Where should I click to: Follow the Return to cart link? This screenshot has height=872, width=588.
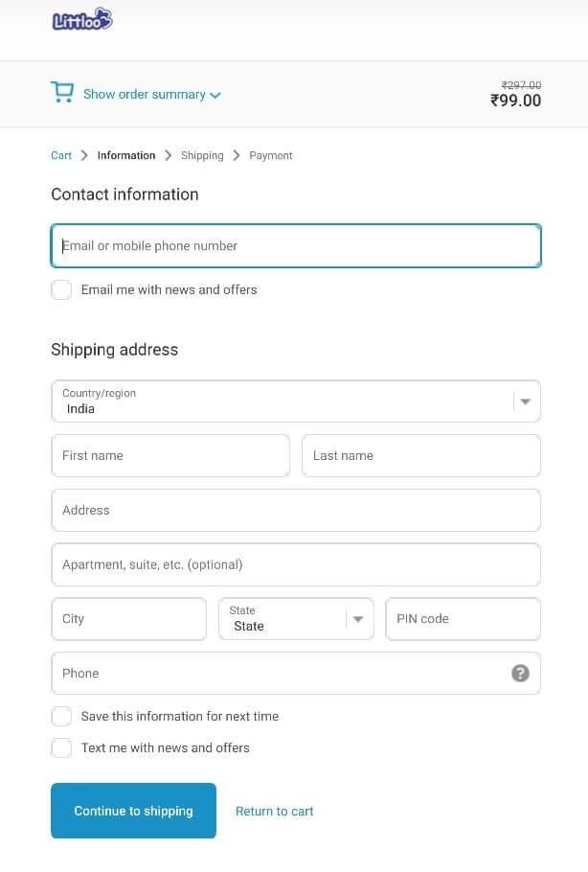[x=275, y=811]
